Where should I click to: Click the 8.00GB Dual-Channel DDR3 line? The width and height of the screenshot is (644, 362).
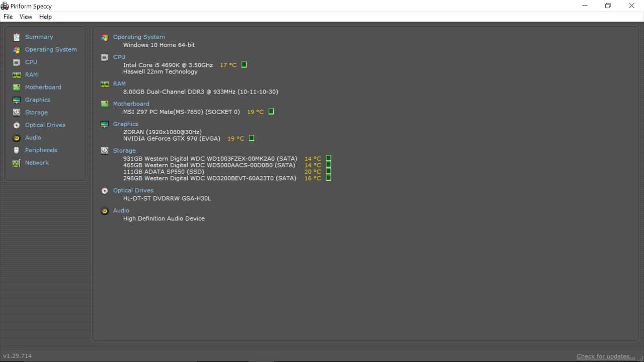(x=201, y=92)
